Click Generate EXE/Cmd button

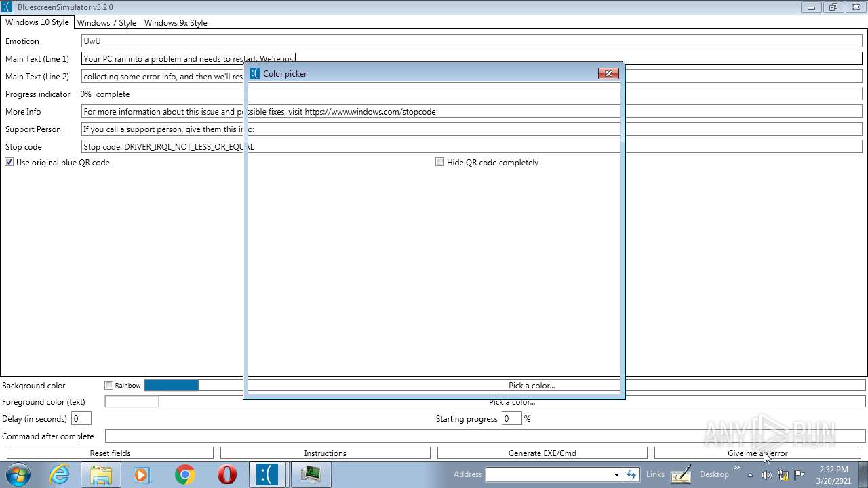(542, 453)
